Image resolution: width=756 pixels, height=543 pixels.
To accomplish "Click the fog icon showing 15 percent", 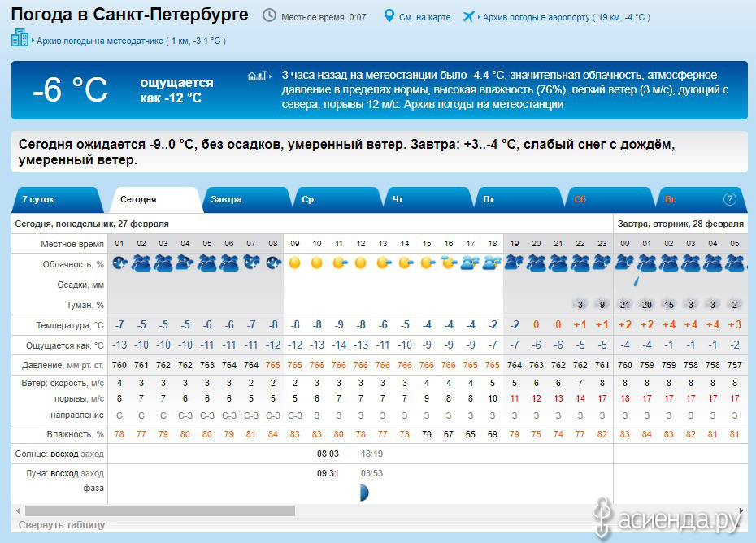I will click(669, 304).
